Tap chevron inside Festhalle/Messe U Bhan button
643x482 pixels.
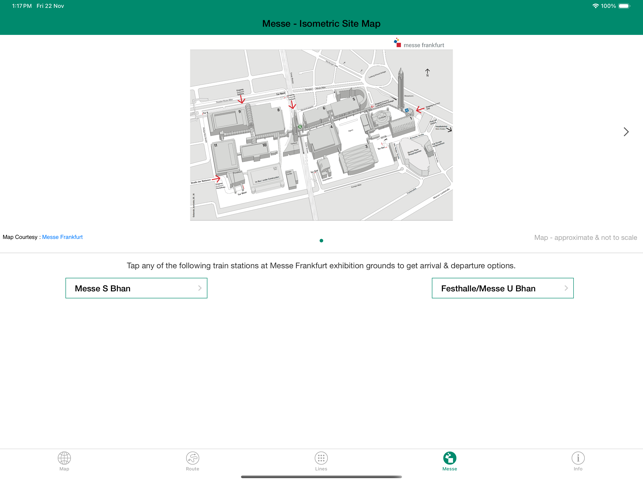pyautogui.click(x=566, y=288)
